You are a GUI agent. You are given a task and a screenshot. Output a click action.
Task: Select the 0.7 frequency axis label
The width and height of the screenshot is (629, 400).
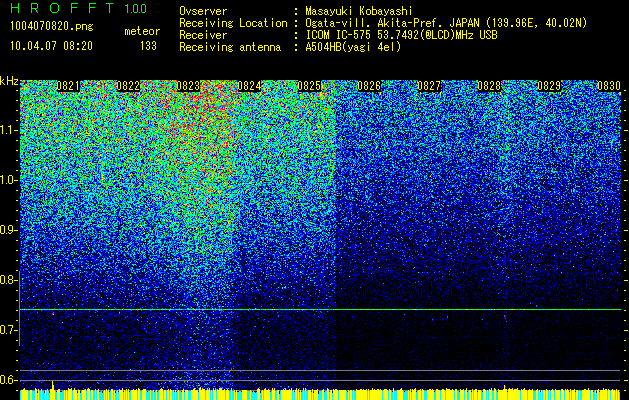8,330
